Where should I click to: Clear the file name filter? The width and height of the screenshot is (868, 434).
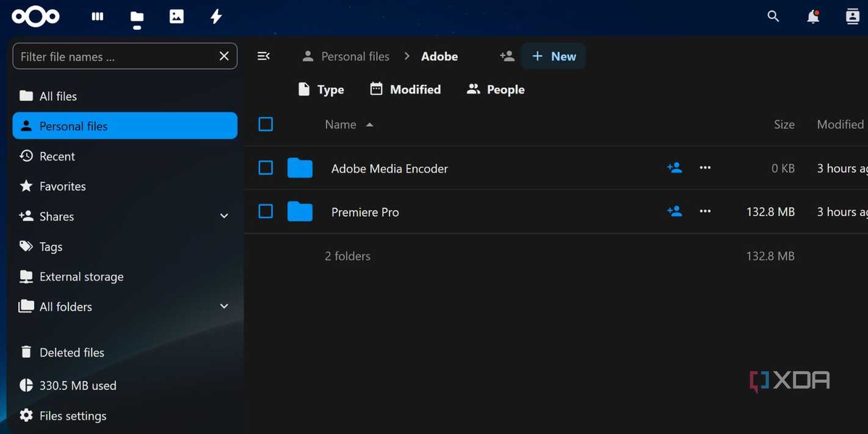pos(224,56)
